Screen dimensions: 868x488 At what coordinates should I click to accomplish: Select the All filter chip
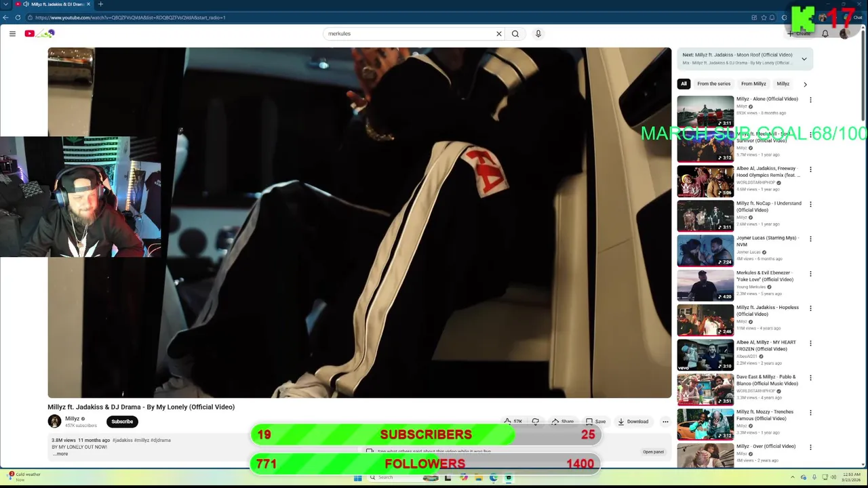coord(684,84)
